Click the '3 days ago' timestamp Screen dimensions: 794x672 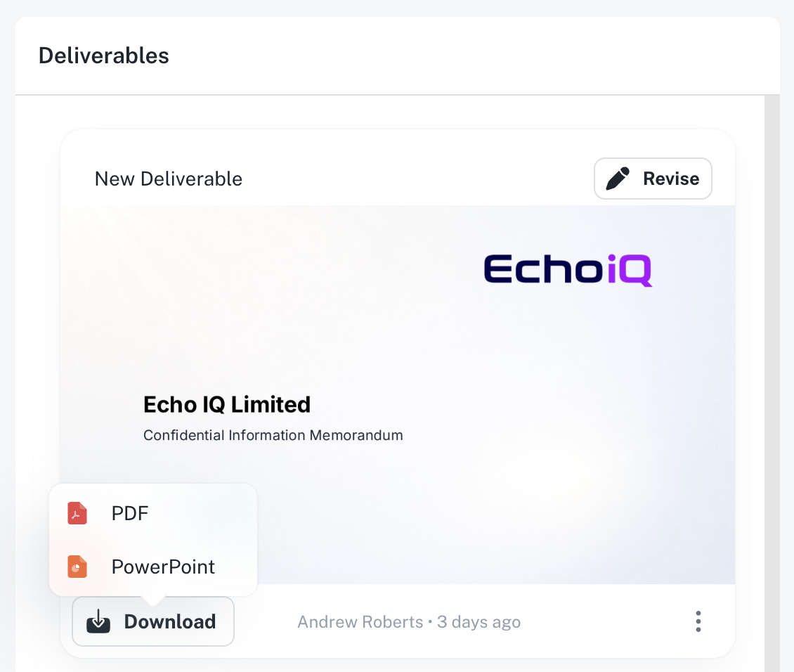[x=479, y=622]
